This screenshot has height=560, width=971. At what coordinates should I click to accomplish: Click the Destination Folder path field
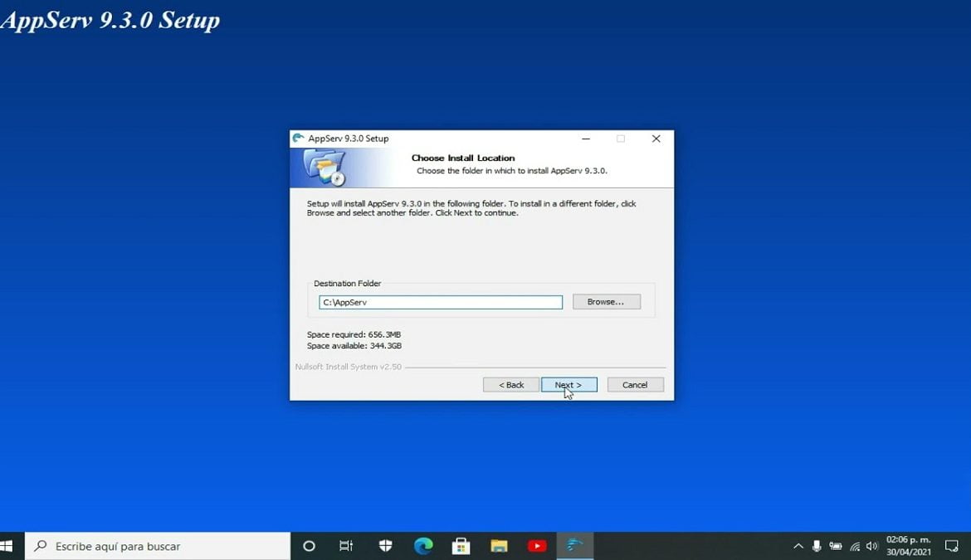[x=440, y=303]
